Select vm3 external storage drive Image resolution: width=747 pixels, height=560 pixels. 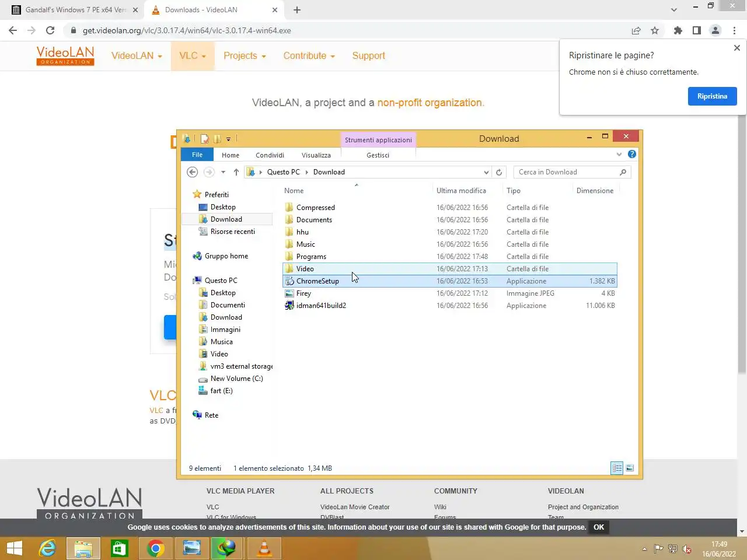pyautogui.click(x=241, y=366)
